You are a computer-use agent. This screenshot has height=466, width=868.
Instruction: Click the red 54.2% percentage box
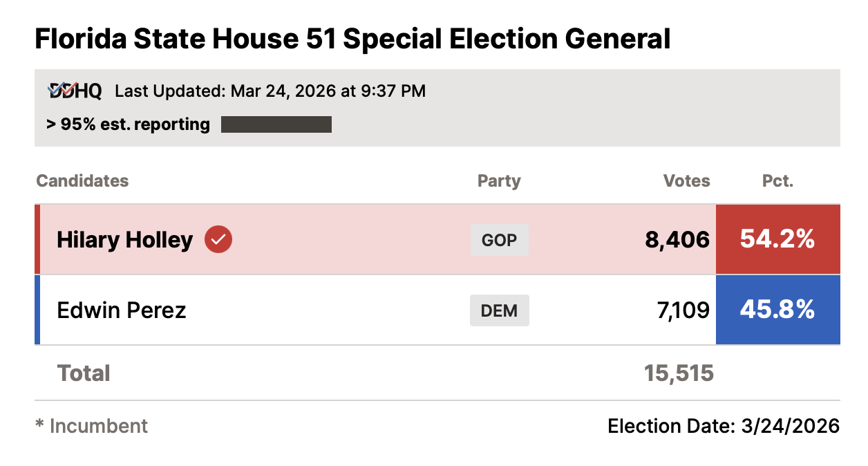pyautogui.click(x=777, y=239)
